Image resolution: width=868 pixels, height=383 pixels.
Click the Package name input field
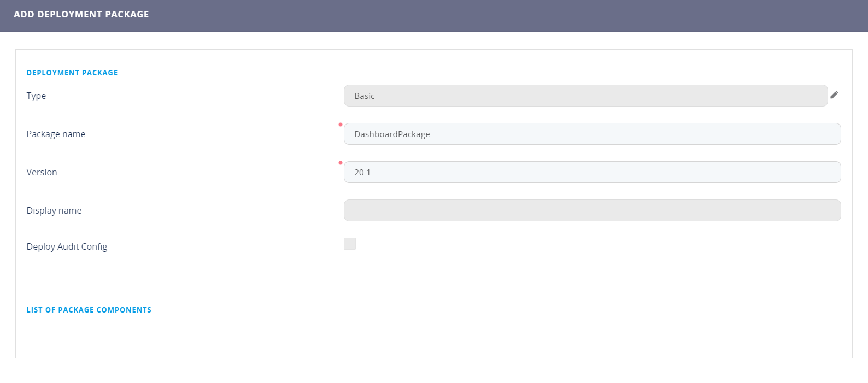pyautogui.click(x=592, y=134)
